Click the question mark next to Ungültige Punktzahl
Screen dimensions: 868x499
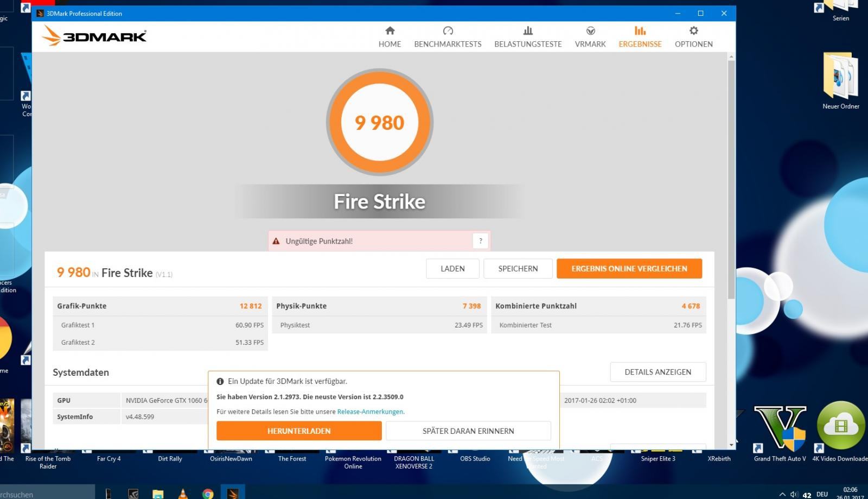click(480, 241)
